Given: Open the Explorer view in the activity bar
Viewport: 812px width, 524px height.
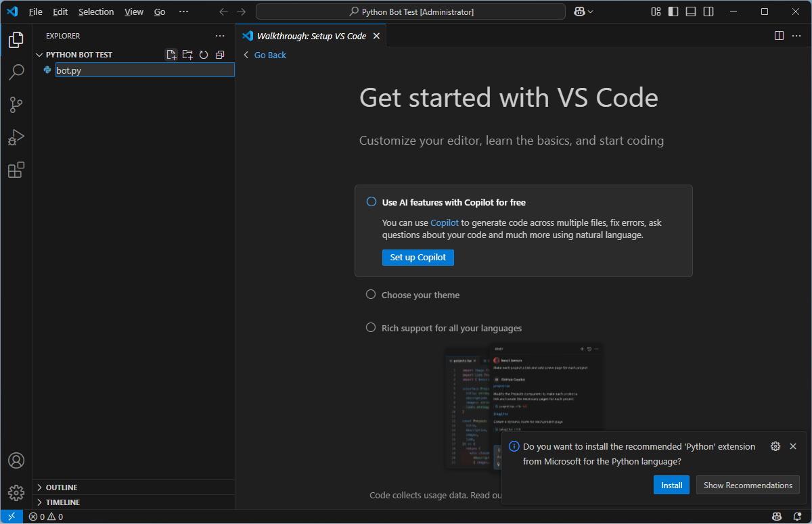Looking at the screenshot, I should [x=16, y=40].
